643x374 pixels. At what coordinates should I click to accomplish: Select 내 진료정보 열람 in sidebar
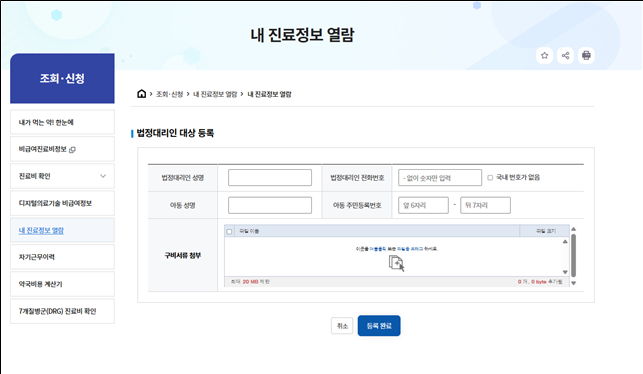click(x=62, y=230)
